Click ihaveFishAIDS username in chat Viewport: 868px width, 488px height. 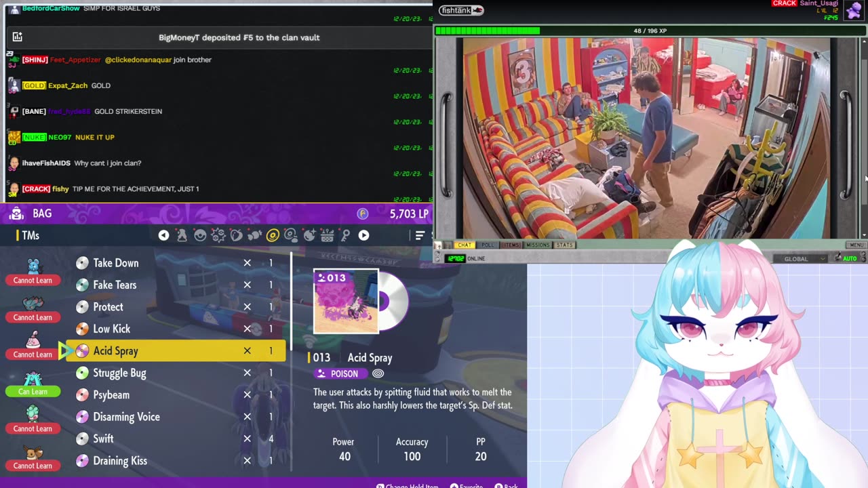tap(46, 163)
